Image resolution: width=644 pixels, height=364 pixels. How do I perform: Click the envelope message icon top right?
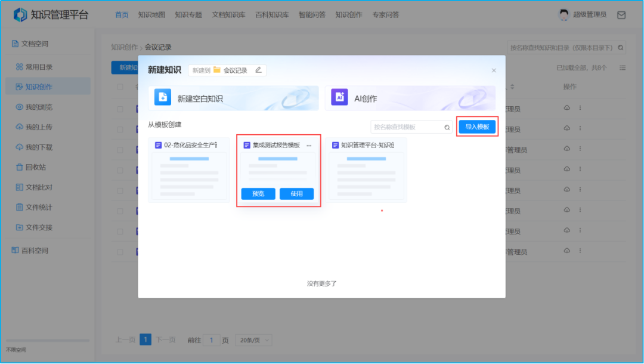(x=621, y=14)
